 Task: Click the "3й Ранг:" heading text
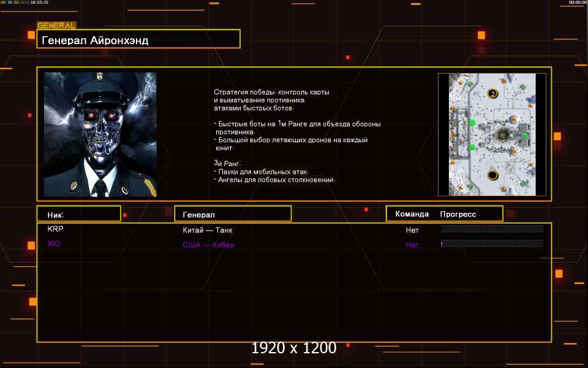227,163
